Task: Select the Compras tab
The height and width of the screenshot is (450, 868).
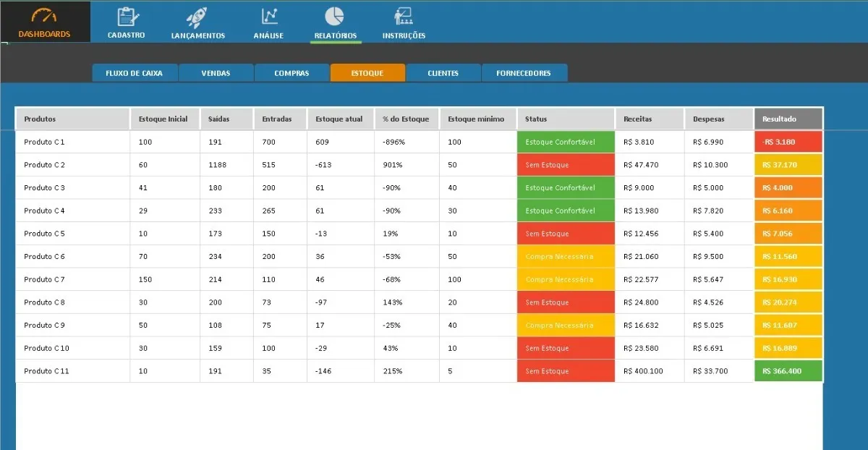Action: [x=292, y=73]
